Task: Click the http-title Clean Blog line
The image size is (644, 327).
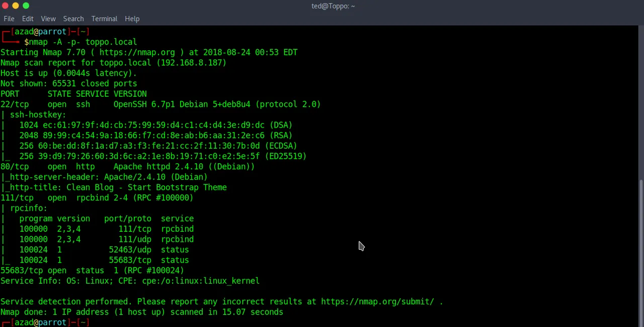Action: click(x=114, y=187)
